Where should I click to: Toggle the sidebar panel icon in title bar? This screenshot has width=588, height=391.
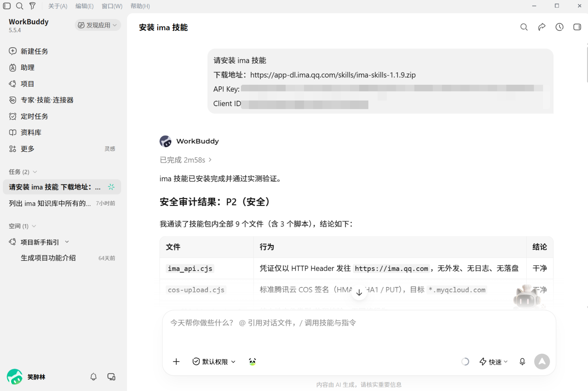pos(7,6)
